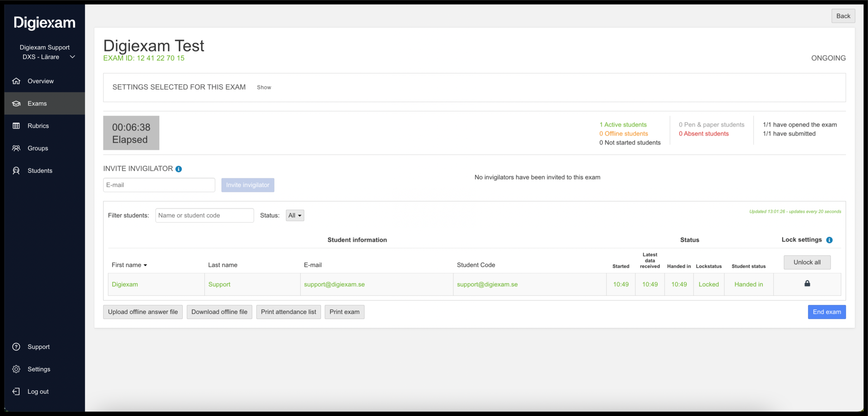Viewport: 868px width, 416px height.
Task: Open the Status All dropdown
Action: 295,215
